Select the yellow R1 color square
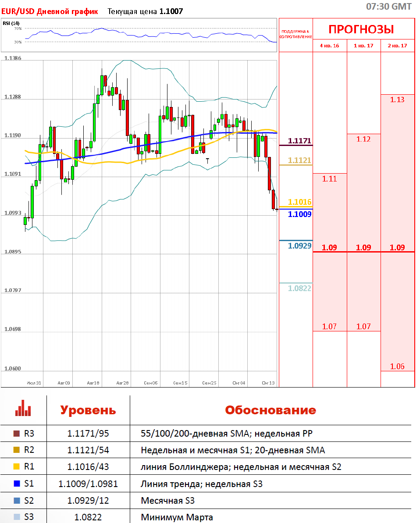Viewport: 420px width, 523px height. 17,467
